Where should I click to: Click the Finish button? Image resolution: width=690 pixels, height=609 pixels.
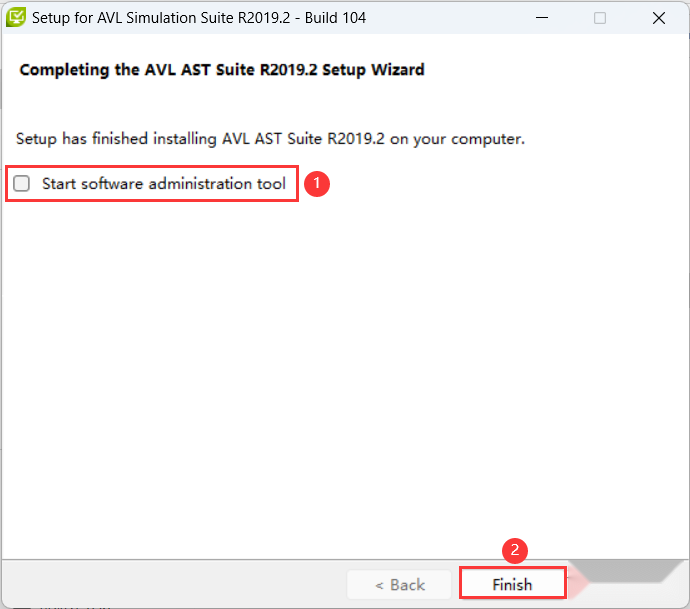point(512,584)
